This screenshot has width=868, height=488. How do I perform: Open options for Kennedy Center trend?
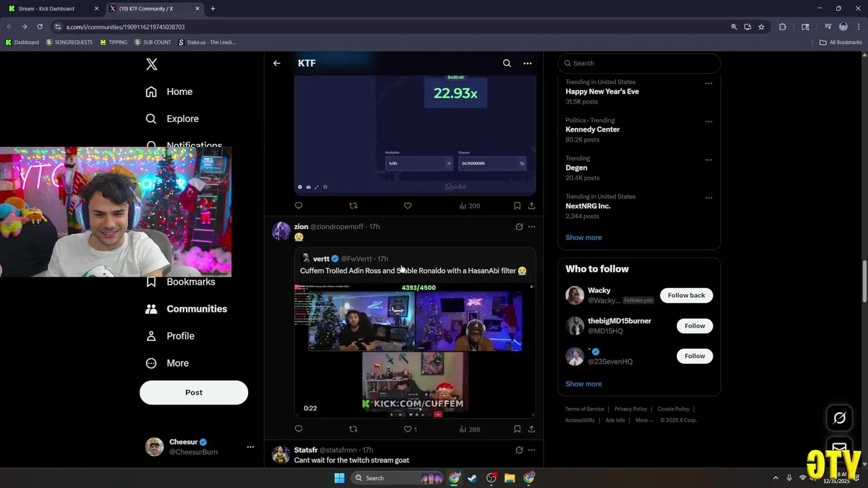[709, 122]
